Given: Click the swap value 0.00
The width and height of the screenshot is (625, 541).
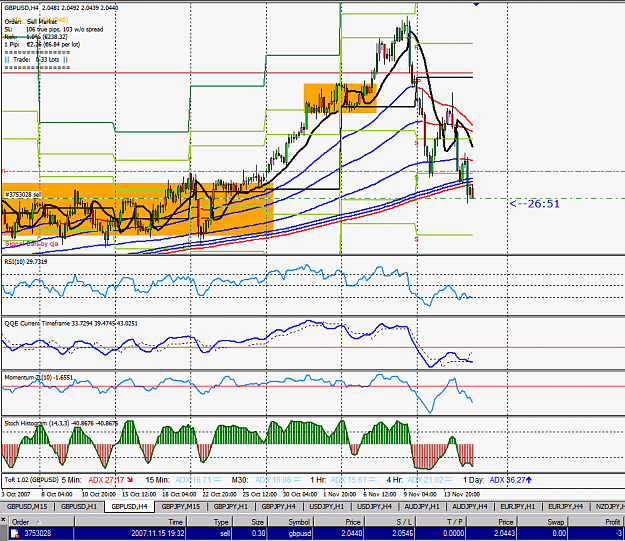Looking at the screenshot, I should coord(559,533).
